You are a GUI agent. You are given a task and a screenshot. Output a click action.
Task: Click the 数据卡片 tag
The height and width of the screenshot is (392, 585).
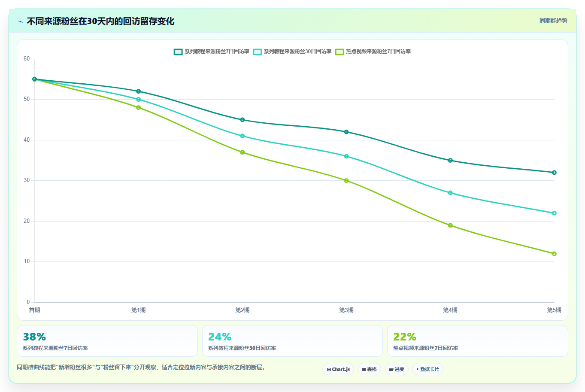pyautogui.click(x=427, y=369)
